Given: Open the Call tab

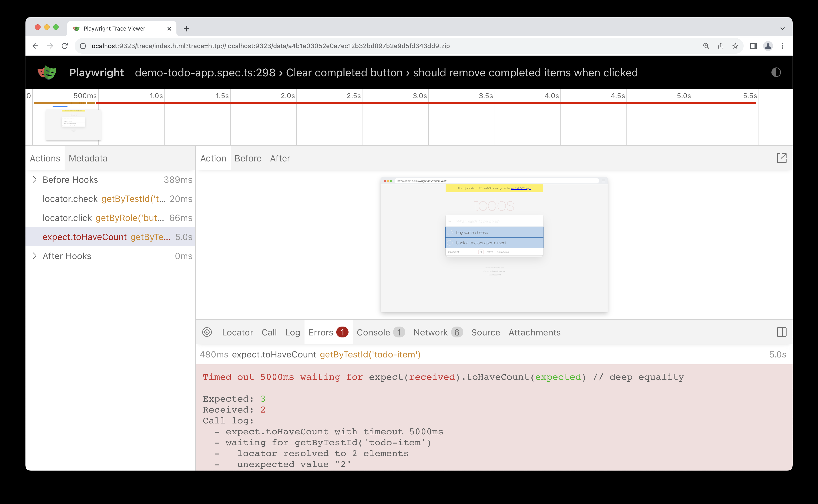Looking at the screenshot, I should coord(269,332).
